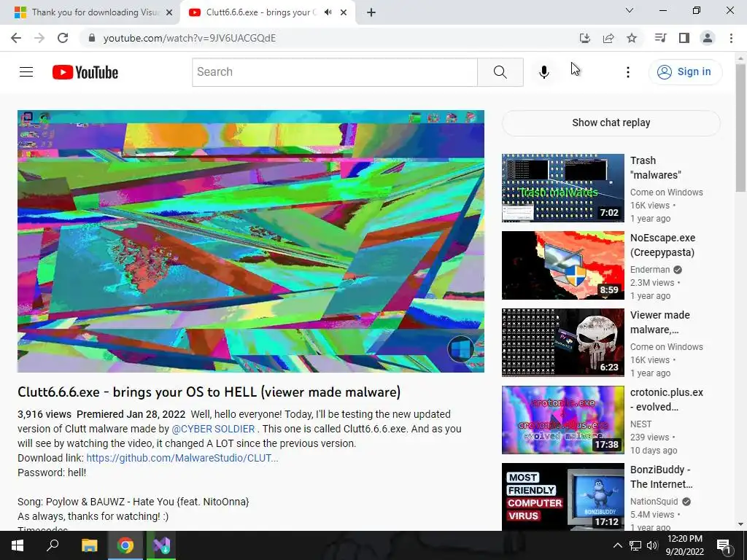Image resolution: width=747 pixels, height=560 pixels.
Task: Open the NoEscape.exe (Creepypasta) thumbnail
Action: pos(562,265)
